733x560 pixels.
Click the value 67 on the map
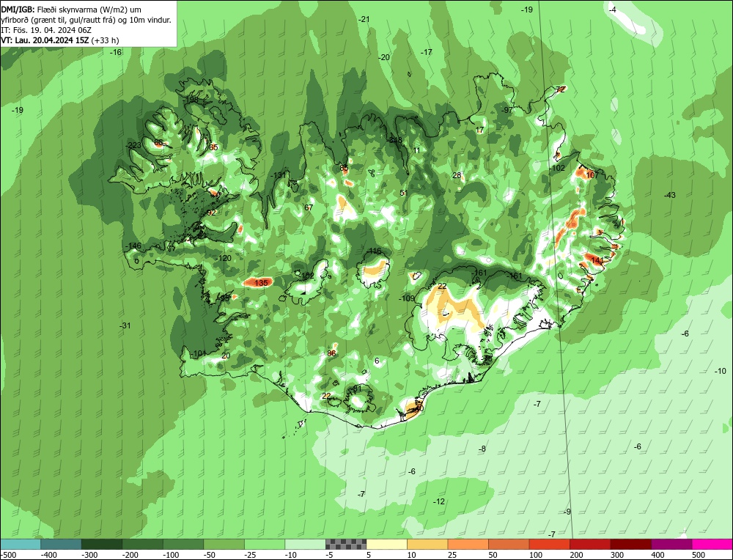[x=309, y=207]
